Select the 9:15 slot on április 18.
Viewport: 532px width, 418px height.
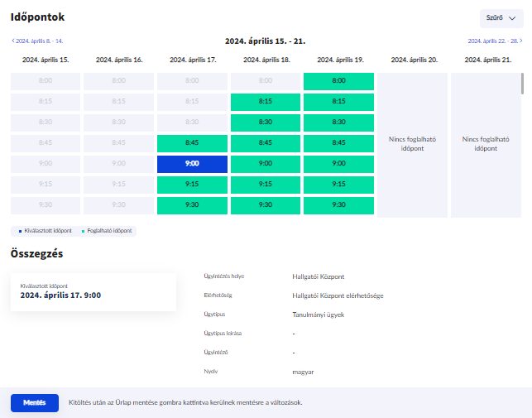[265, 185]
